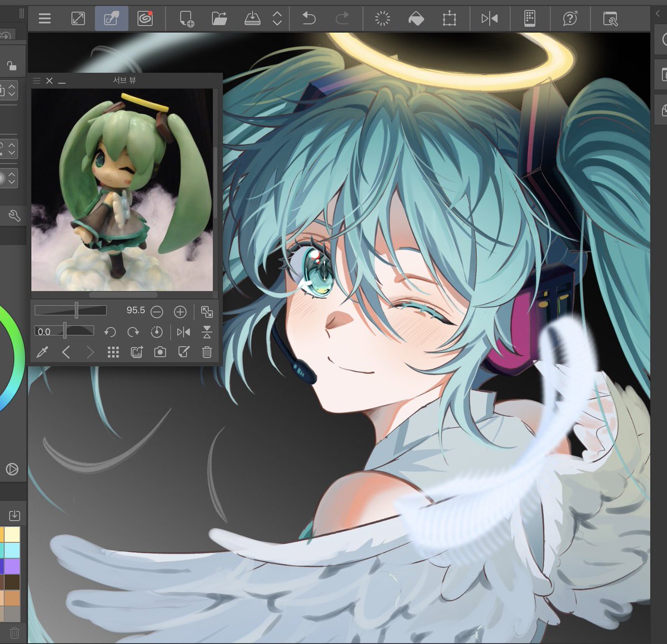Pick the dark brown color swatch
This screenshot has width=667, height=644.
[12, 582]
